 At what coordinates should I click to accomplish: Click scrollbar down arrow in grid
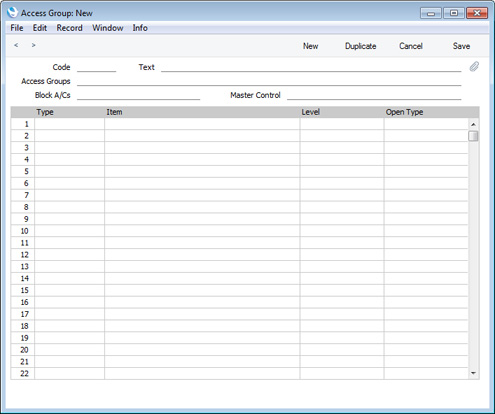(473, 373)
